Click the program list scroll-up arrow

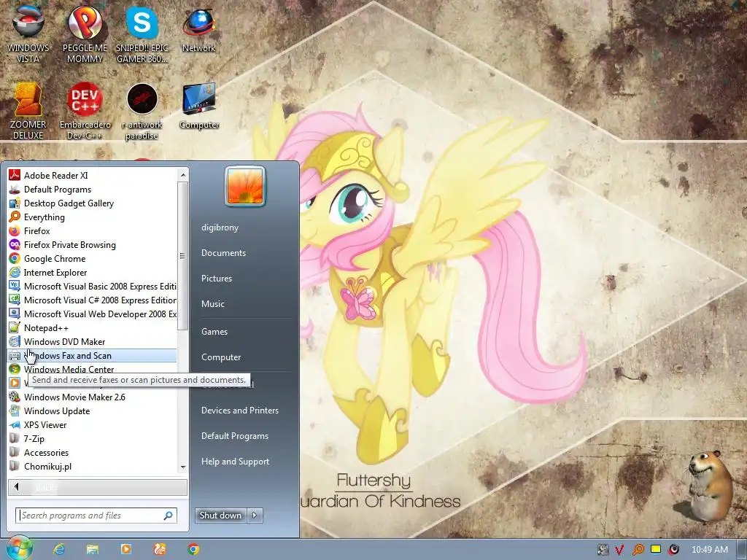pyautogui.click(x=183, y=175)
